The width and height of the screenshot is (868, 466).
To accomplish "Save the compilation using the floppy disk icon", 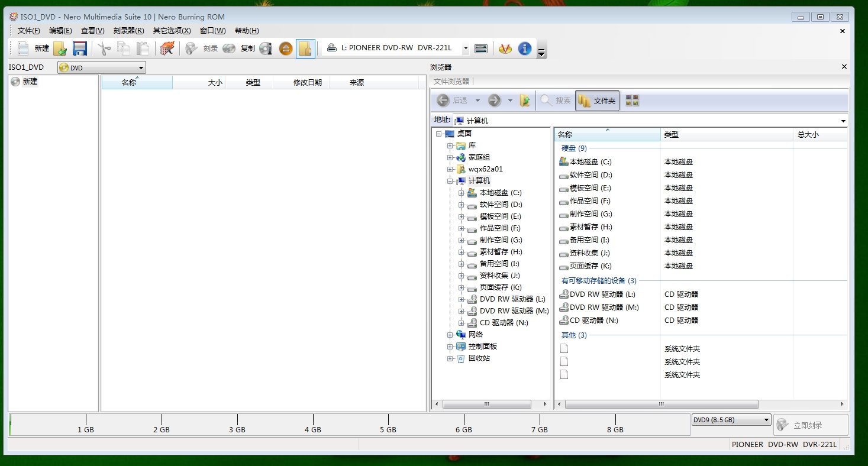I will [80, 48].
